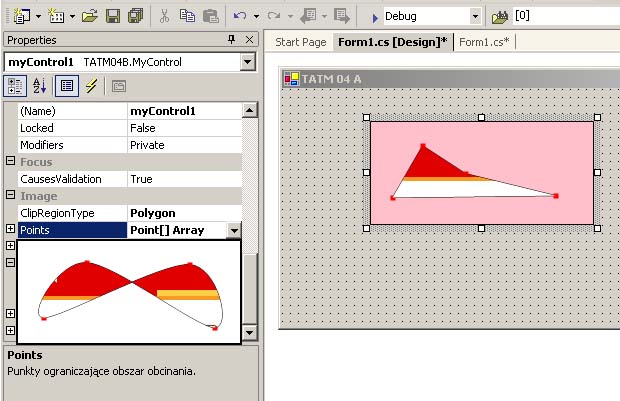Open the Undo history dropdown arrow
Screen dimensions: 620x401
tap(257, 17)
